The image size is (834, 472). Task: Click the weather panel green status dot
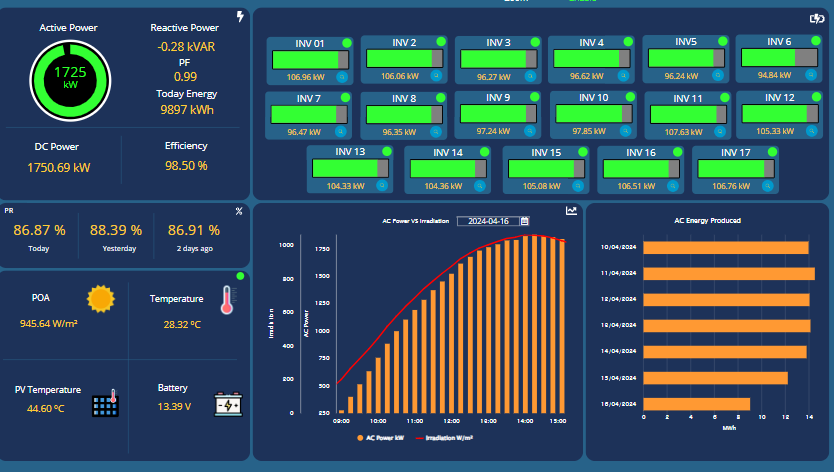point(240,276)
